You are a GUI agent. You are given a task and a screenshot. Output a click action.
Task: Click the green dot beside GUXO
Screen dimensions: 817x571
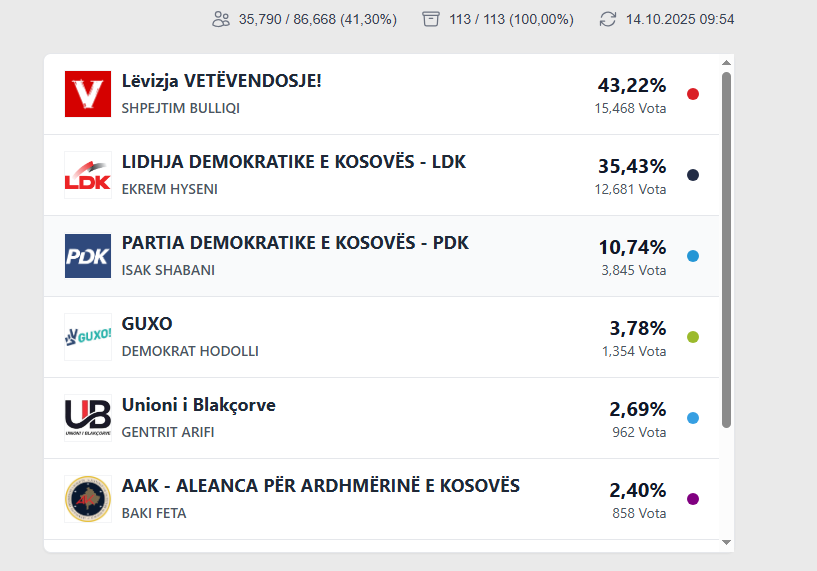[693, 337]
